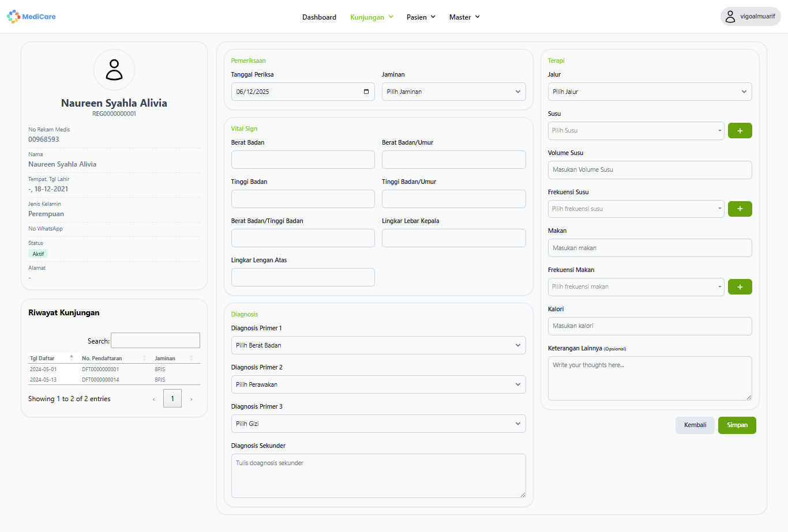Click the Keterangan Lainnya textarea
788x532 pixels.
(650, 378)
